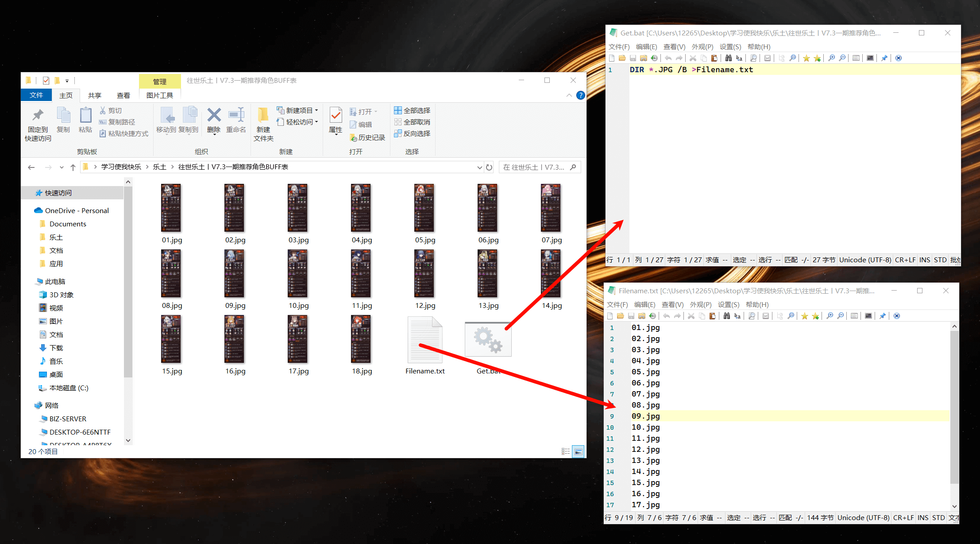
Task: Toggle always-on-top pin in Get.bat toolbar
Action: (x=884, y=58)
